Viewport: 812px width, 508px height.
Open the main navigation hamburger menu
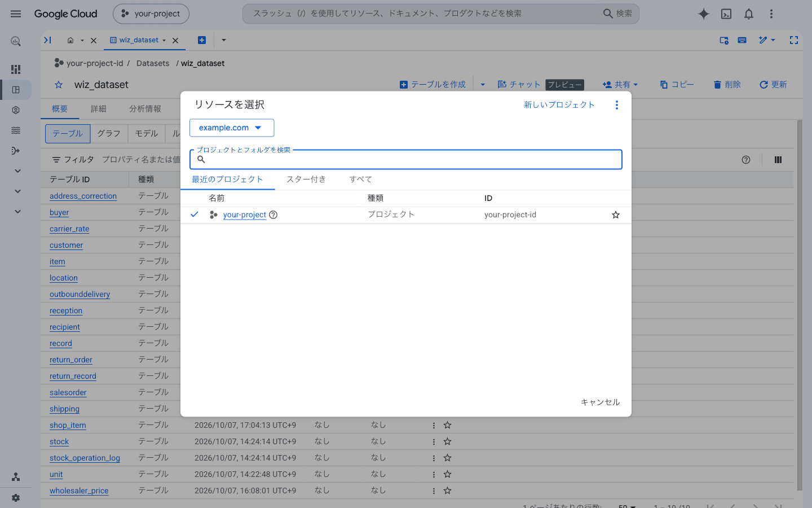(x=16, y=14)
